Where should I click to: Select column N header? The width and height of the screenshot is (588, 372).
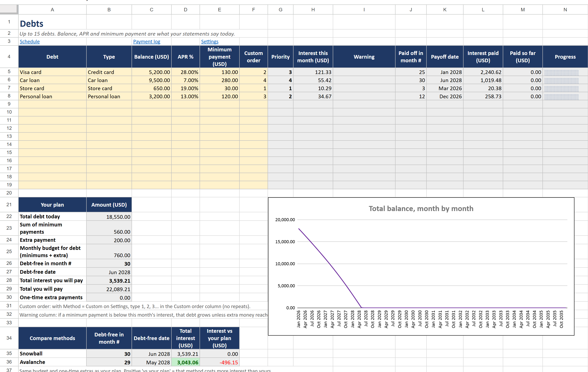click(x=565, y=10)
